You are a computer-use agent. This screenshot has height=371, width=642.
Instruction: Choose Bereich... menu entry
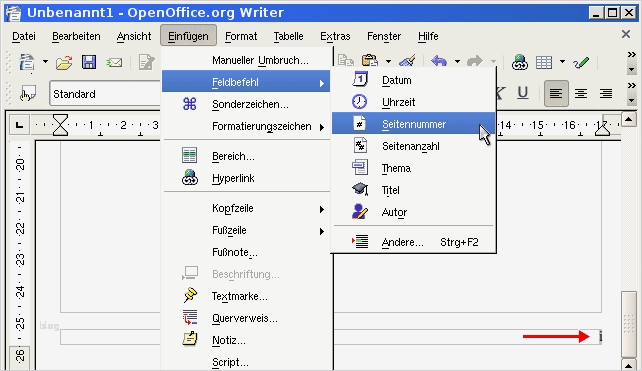246,156
